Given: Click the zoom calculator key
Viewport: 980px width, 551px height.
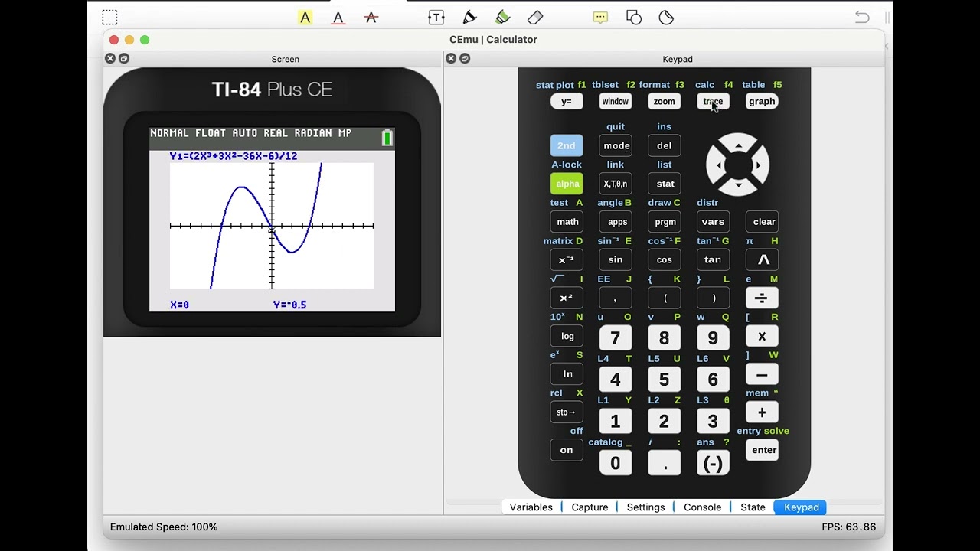Looking at the screenshot, I should (664, 101).
